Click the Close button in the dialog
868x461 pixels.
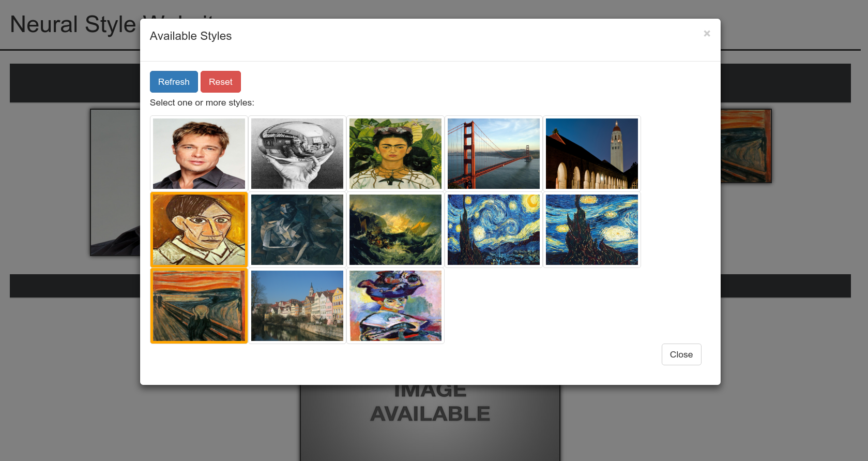click(x=681, y=354)
